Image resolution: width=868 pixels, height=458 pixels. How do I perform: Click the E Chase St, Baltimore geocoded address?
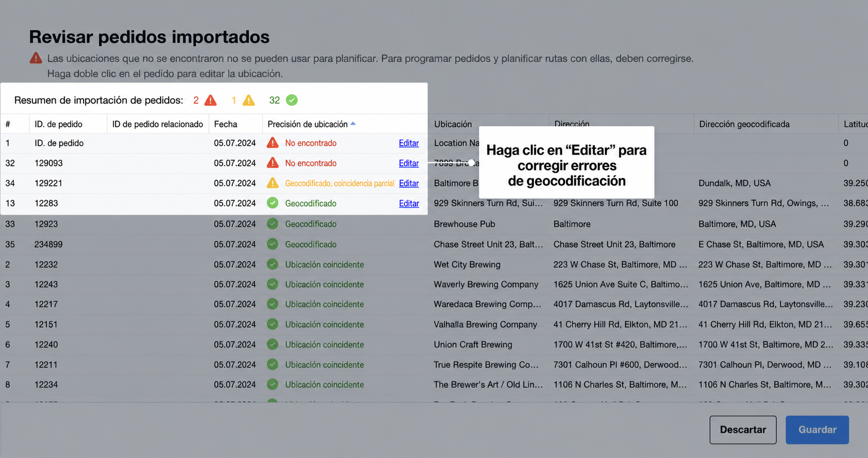point(761,244)
